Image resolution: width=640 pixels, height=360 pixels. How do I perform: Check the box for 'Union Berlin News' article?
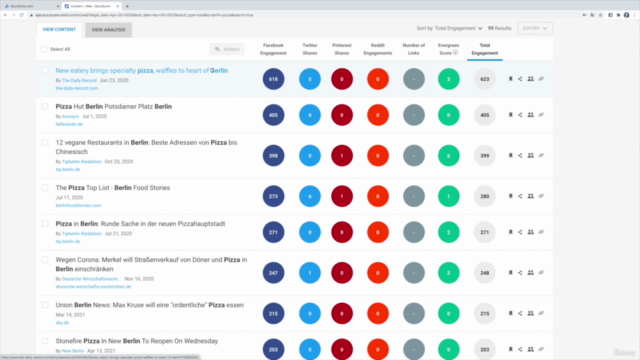45,305
